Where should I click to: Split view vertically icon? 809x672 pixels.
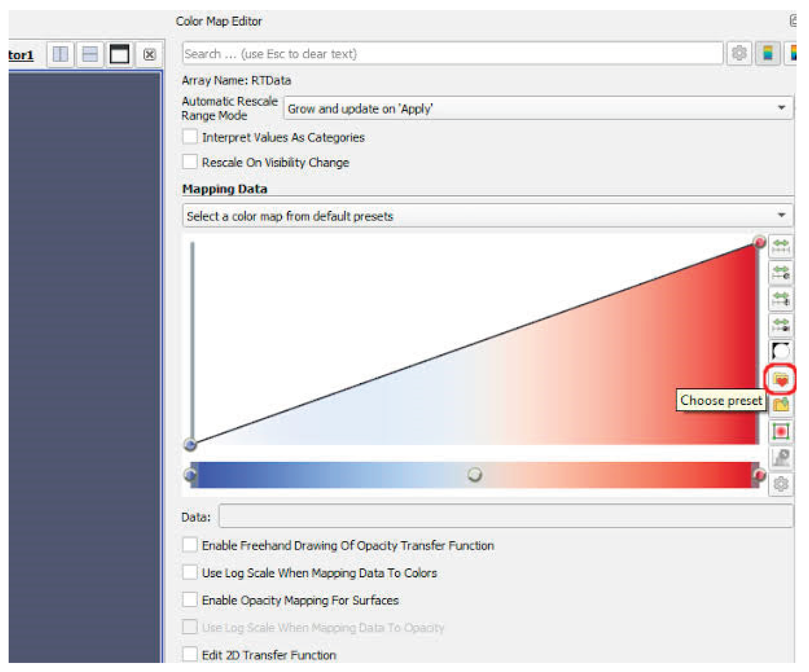[x=90, y=54]
